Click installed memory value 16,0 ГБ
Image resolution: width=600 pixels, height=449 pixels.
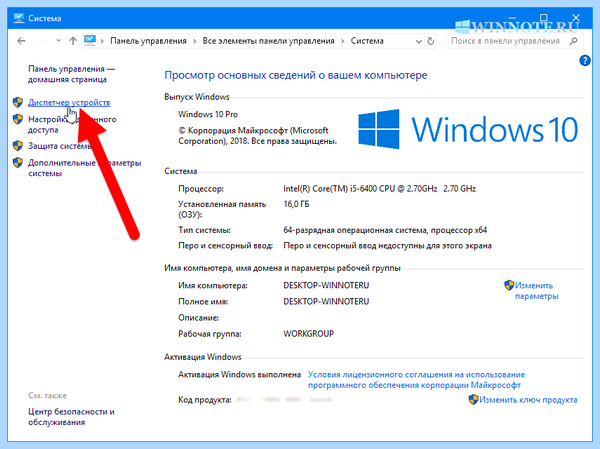pyautogui.click(x=296, y=204)
